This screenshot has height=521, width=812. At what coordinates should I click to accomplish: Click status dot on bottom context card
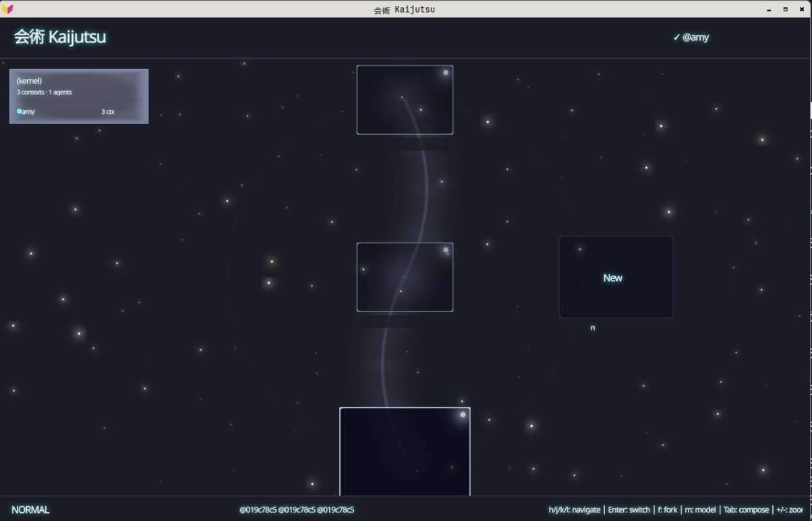(463, 415)
